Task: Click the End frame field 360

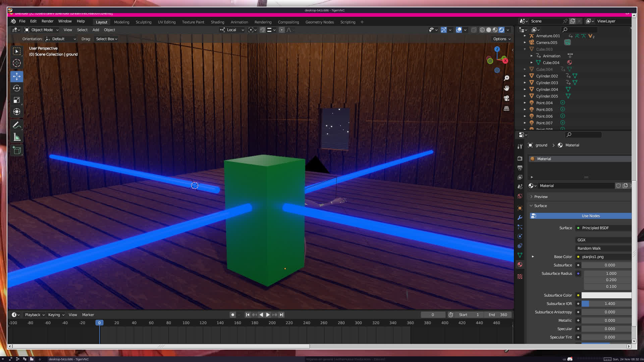Action: [498, 315]
